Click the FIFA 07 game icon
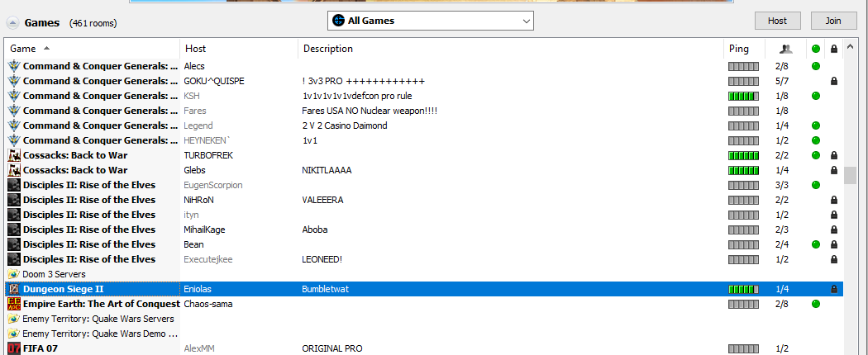Viewport: 868px width, 355px height. (14, 348)
